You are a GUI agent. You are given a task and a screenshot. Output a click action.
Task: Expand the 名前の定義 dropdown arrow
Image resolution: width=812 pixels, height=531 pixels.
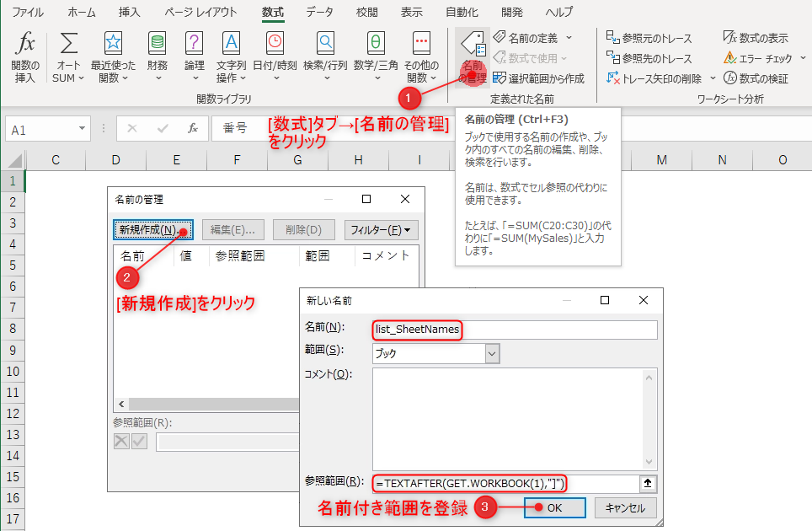tap(569, 38)
